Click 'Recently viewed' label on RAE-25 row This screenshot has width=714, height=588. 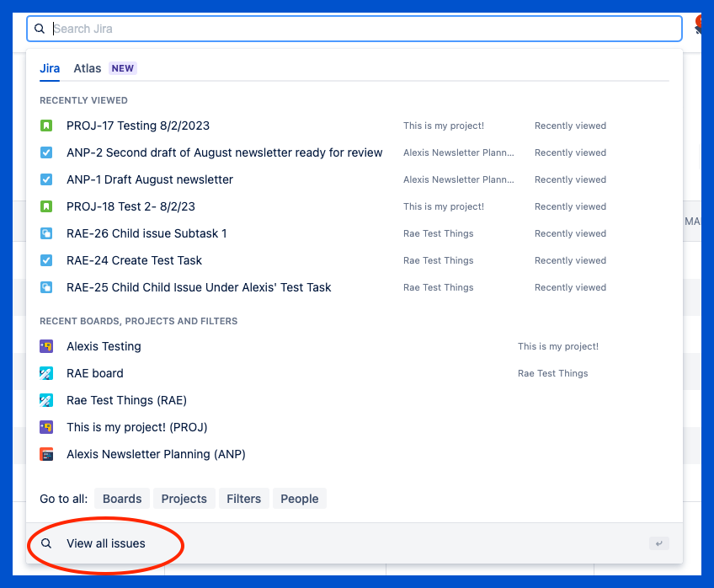[570, 287]
